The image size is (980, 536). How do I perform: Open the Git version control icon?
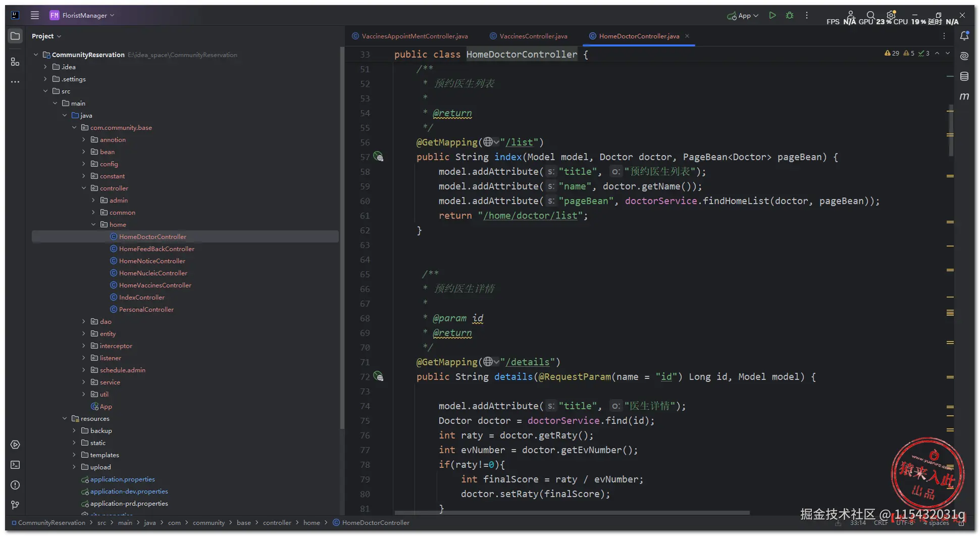15,505
